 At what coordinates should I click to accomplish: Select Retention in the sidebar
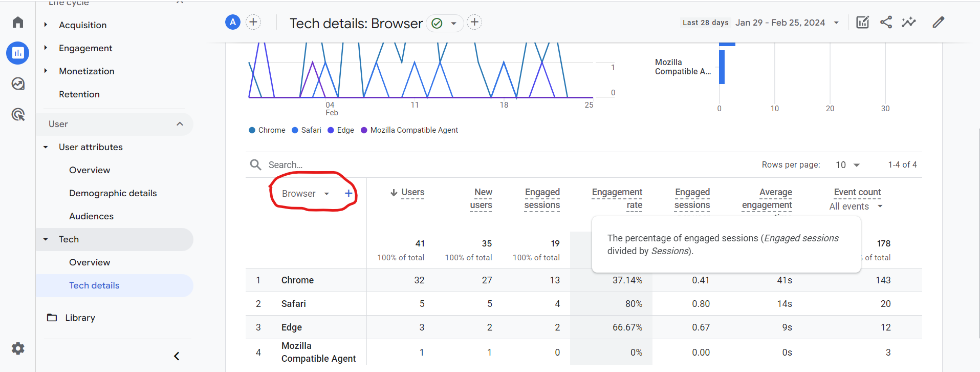click(79, 94)
